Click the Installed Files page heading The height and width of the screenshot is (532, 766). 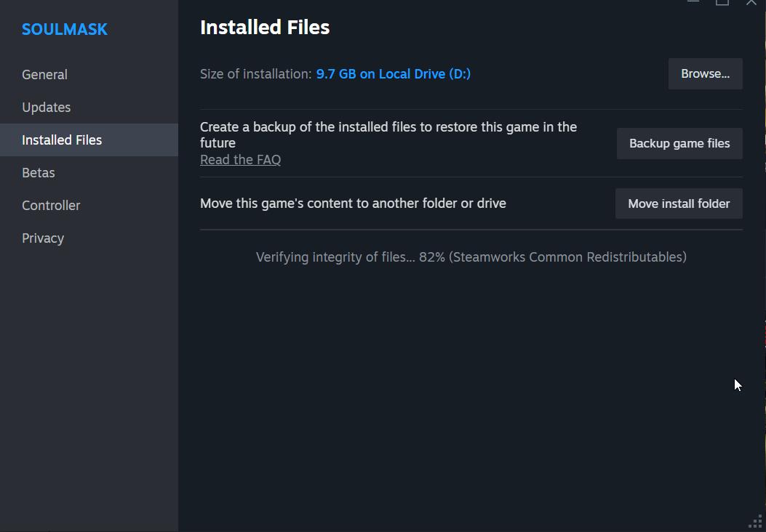264,27
